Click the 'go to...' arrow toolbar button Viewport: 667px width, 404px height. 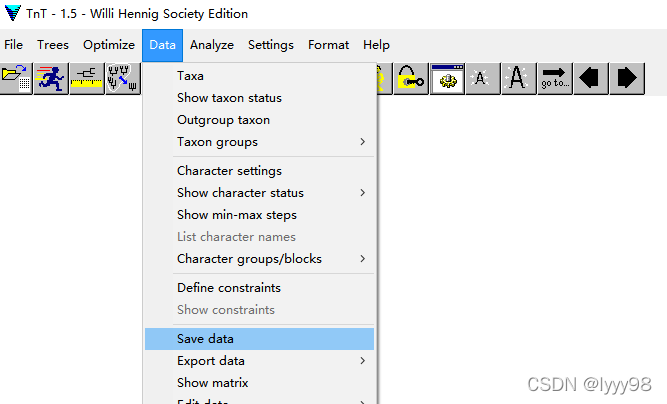(x=555, y=78)
